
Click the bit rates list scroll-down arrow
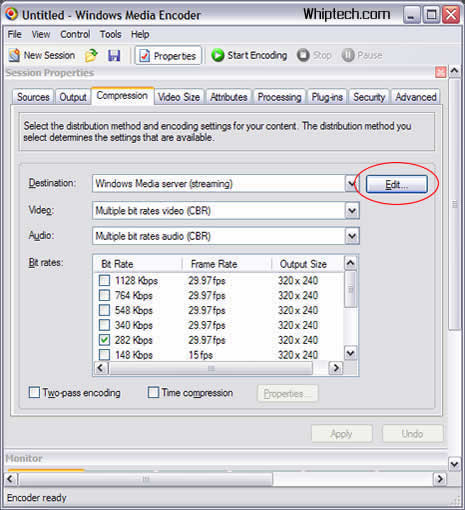[350, 353]
